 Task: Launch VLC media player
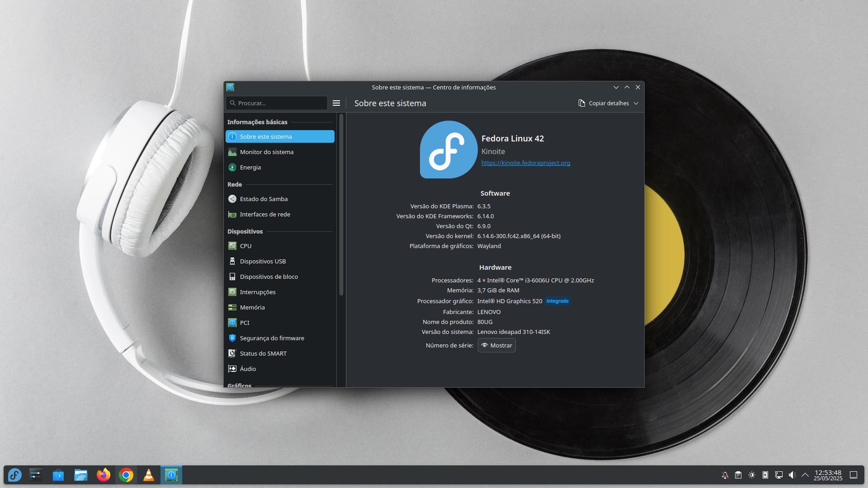(149, 475)
